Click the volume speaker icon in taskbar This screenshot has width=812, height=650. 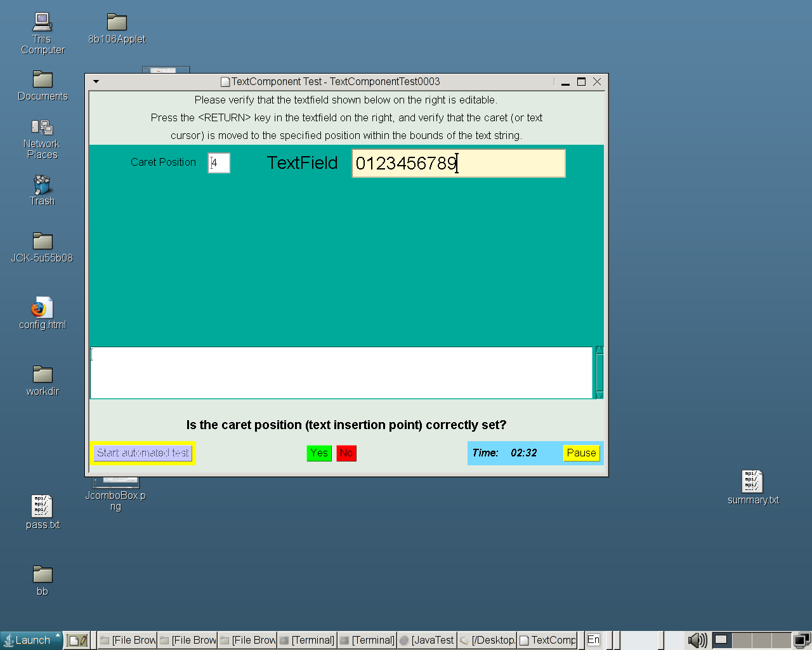click(697, 640)
